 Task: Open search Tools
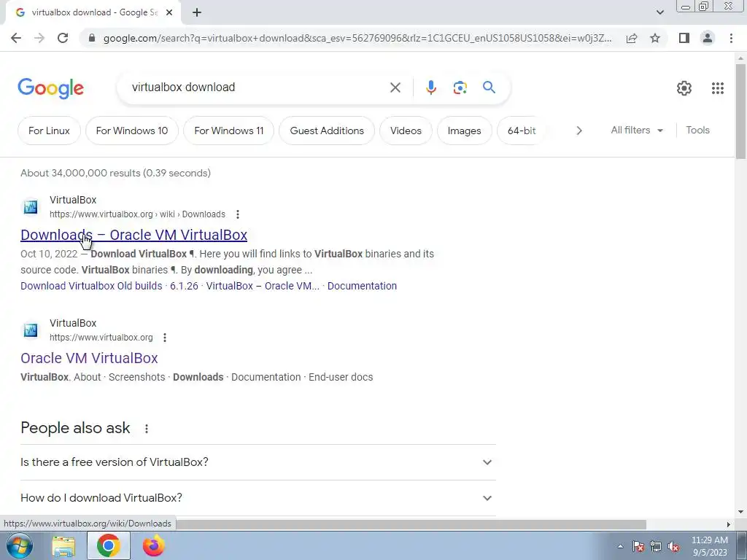tap(697, 130)
